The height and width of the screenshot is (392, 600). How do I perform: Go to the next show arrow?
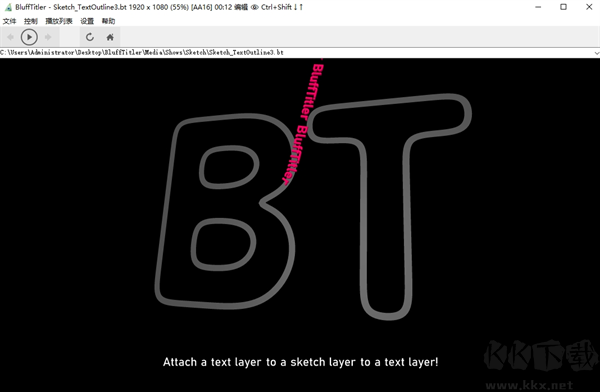(x=48, y=37)
